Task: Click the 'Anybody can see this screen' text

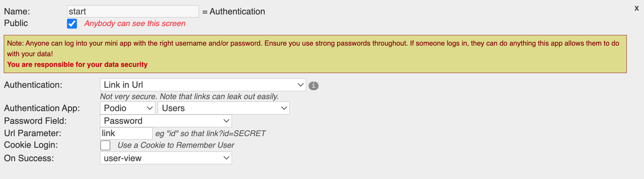Action: [x=135, y=23]
